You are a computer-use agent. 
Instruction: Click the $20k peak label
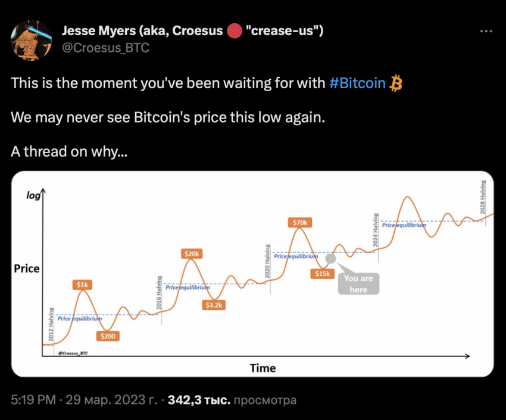click(x=192, y=254)
